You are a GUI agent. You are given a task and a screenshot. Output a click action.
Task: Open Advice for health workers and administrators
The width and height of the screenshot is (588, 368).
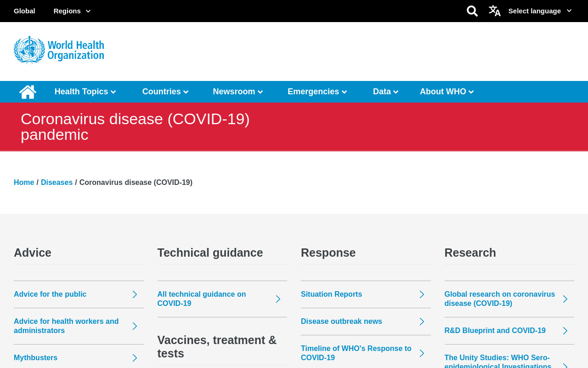coord(66,326)
